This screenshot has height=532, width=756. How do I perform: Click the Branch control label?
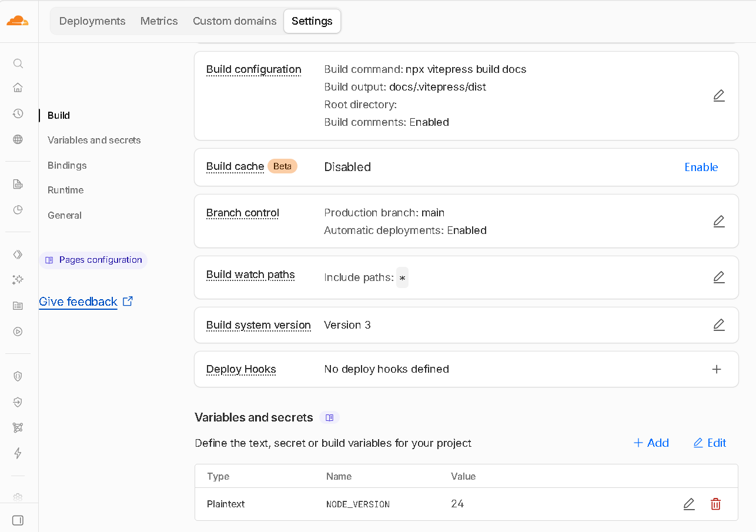[243, 213]
